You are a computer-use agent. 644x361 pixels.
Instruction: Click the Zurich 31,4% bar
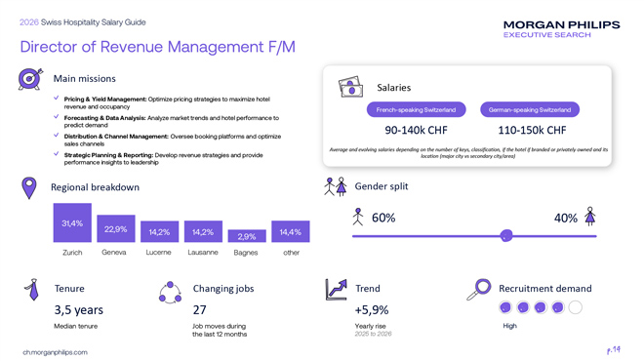[72, 222]
